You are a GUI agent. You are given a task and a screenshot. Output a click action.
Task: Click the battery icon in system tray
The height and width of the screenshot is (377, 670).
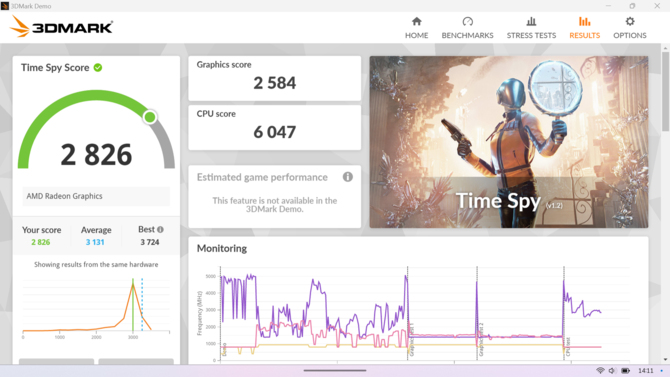[625, 371]
